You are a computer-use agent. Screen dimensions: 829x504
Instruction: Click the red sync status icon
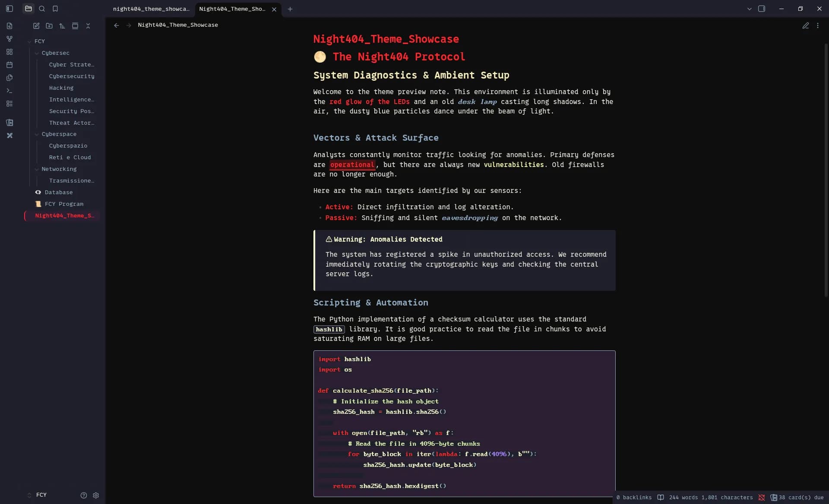[762, 498]
